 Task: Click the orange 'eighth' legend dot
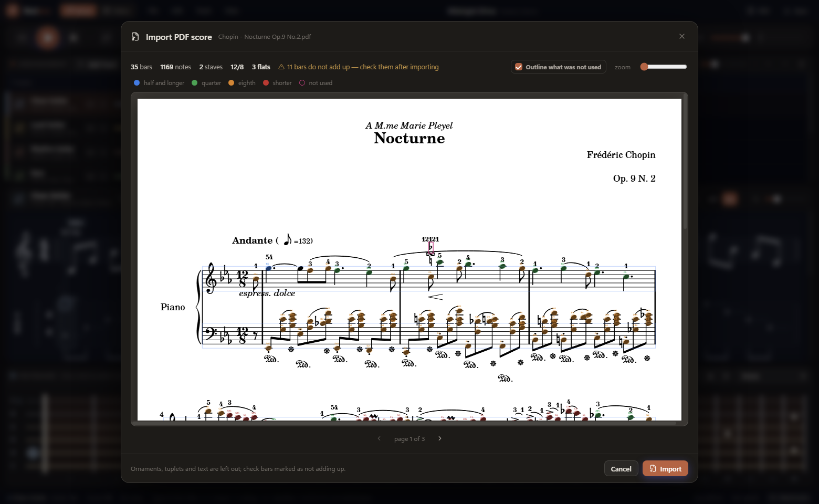point(232,83)
